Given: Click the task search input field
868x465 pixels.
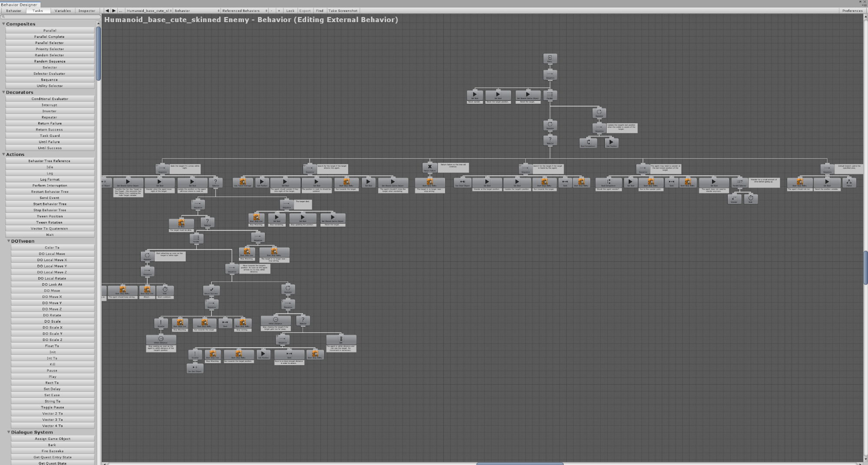Looking at the screenshot, I should 50,17.
